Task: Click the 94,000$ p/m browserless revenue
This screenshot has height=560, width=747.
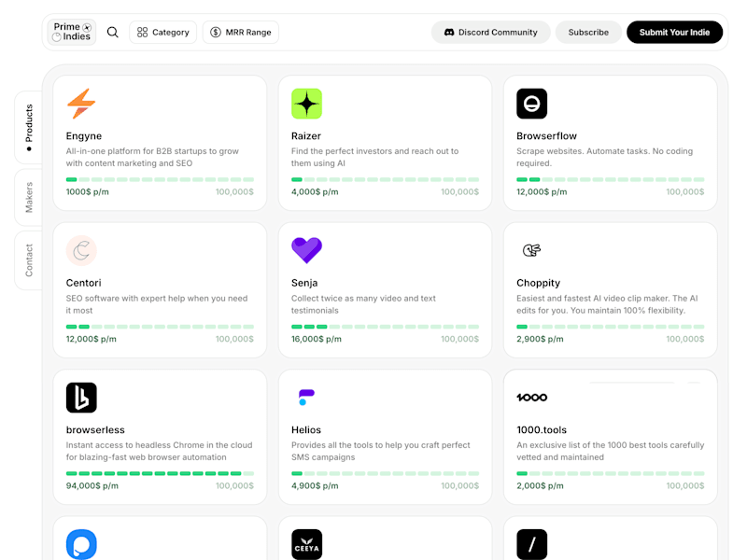Action: [92, 485]
